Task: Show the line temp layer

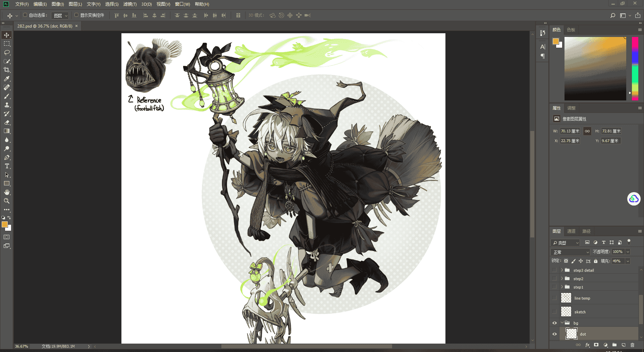Action: (554, 298)
